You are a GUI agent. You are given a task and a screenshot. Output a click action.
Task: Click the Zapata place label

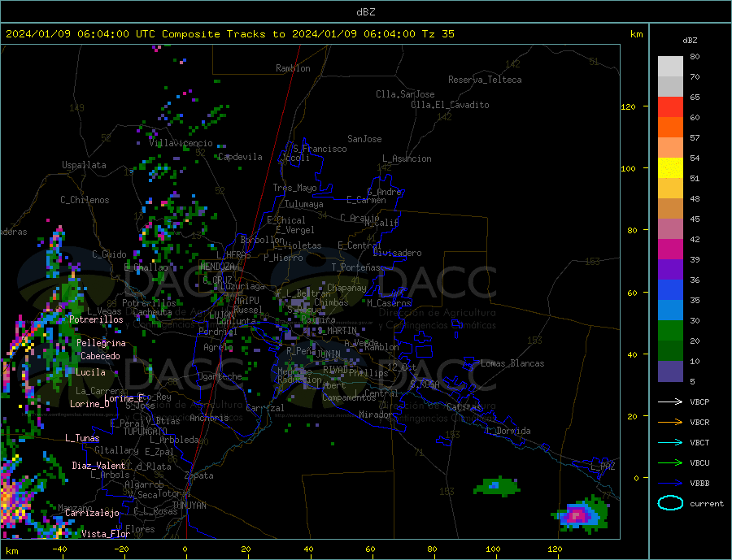click(x=199, y=475)
